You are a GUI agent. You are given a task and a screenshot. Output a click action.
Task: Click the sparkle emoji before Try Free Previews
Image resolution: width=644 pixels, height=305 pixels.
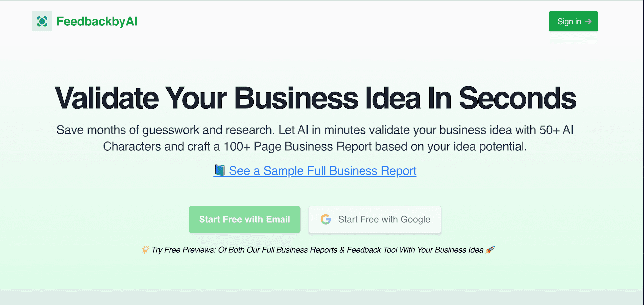[145, 250]
